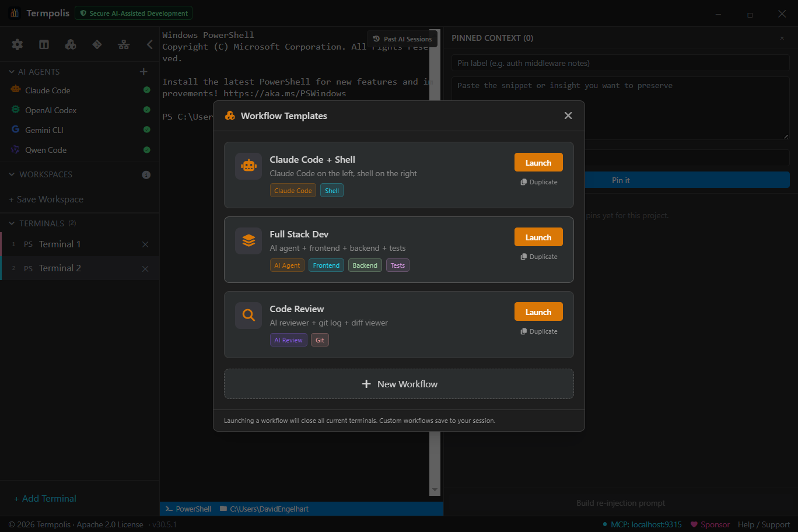
Task: Select Terminal 2 in terminals list
Action: [79, 268]
